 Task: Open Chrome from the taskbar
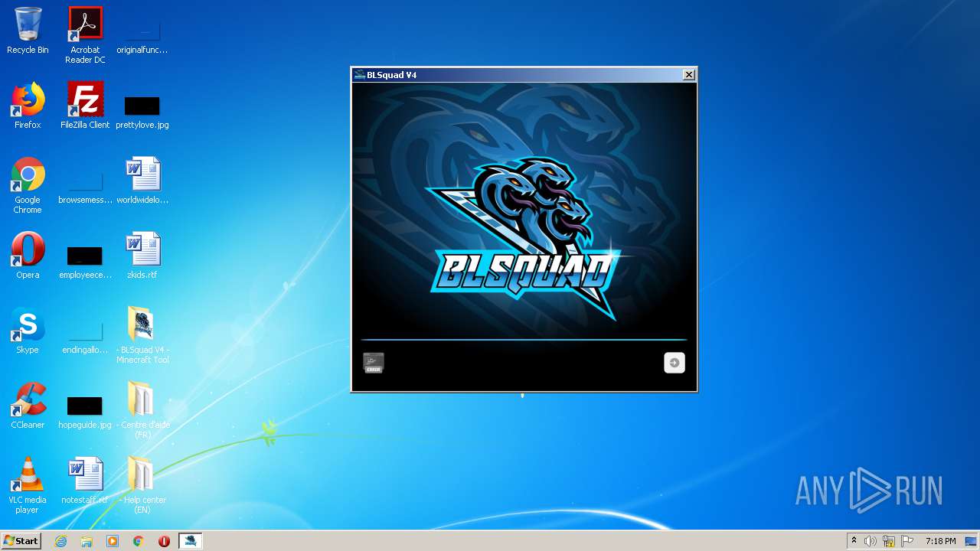(139, 541)
